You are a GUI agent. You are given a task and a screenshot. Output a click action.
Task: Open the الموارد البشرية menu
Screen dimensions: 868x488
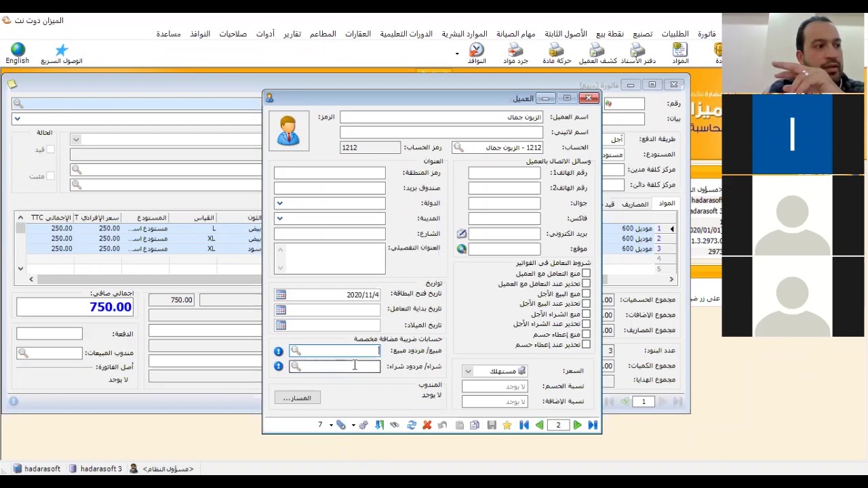pos(465,34)
